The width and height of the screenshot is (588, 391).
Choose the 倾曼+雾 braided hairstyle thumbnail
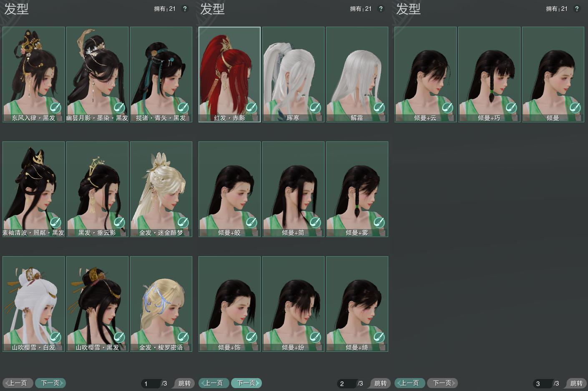tap(357, 189)
